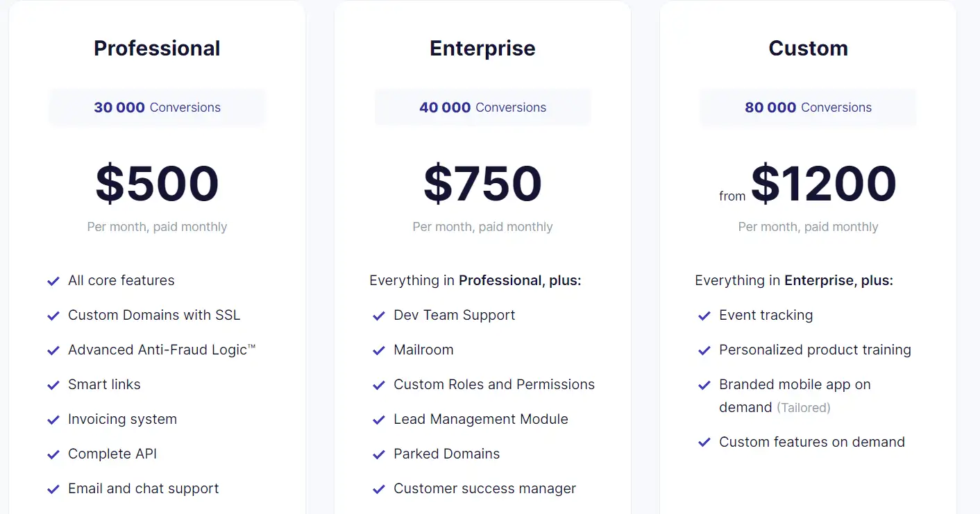
Task: Click Branded mobile app on demand text
Action: (795, 395)
